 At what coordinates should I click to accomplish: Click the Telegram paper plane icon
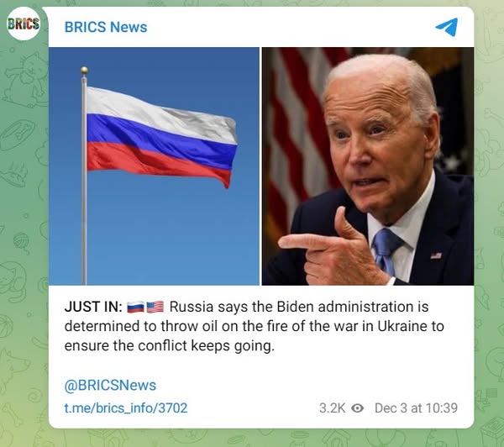click(x=447, y=27)
